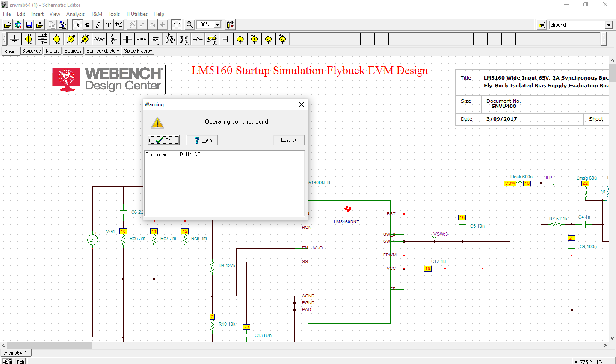Image resolution: width=616 pixels, height=364 pixels.
Task: Switch to the Spice Macros tab
Action: click(x=138, y=51)
